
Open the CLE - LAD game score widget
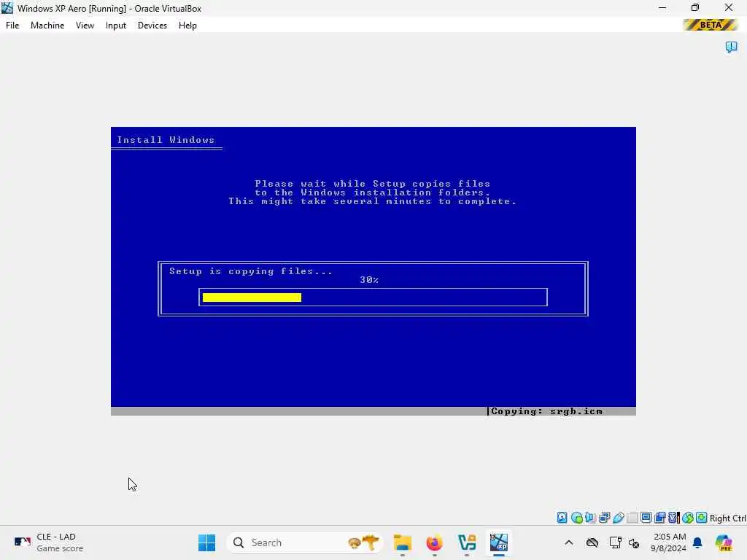(49, 542)
